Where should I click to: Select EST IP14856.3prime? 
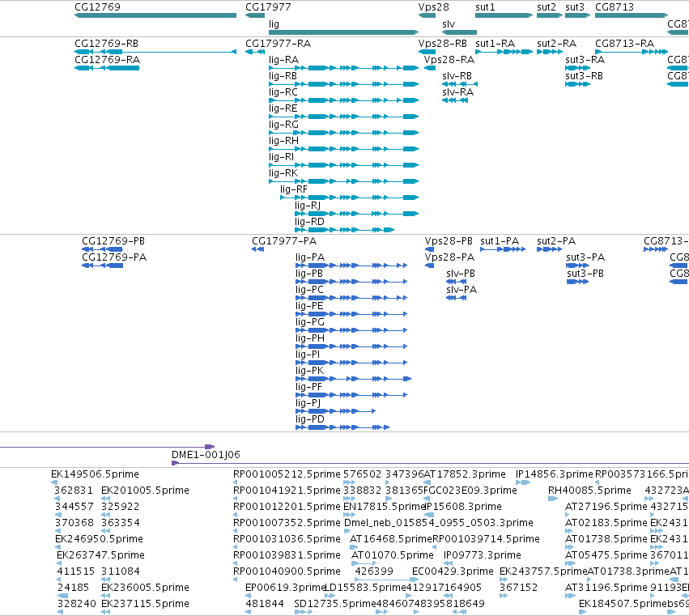point(523,482)
